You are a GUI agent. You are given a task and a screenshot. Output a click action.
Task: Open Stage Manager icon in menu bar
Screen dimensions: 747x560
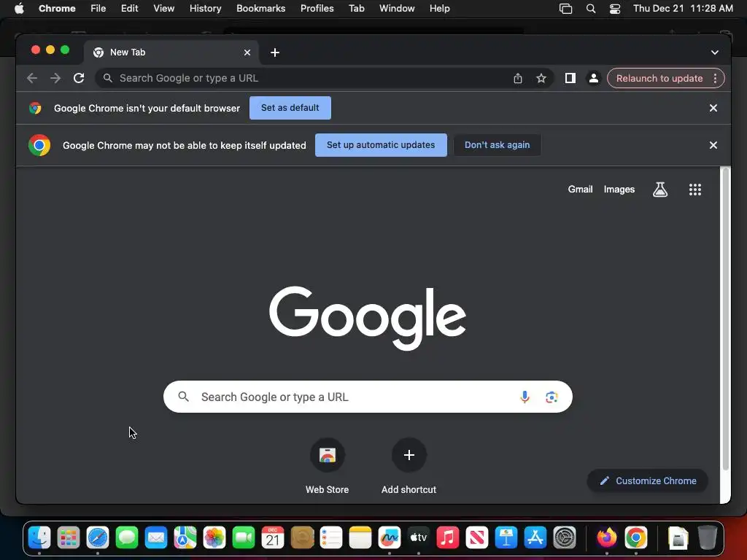565,9
